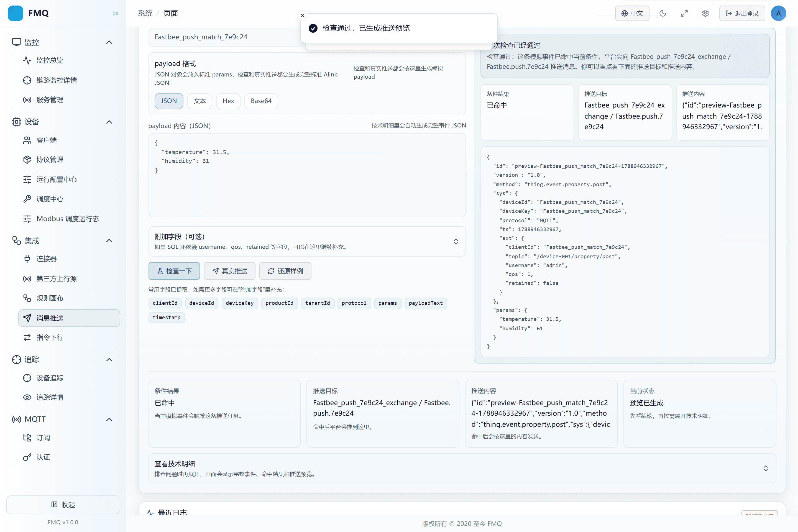The image size is (798, 532).
Task: Open settings gear in top bar
Action: [705, 13]
